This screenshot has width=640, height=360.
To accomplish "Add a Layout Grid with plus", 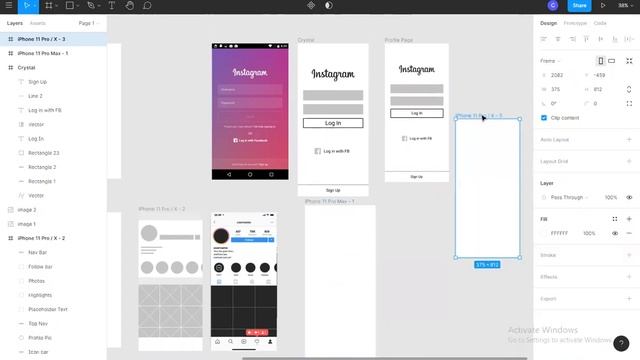I will pos(629,161).
